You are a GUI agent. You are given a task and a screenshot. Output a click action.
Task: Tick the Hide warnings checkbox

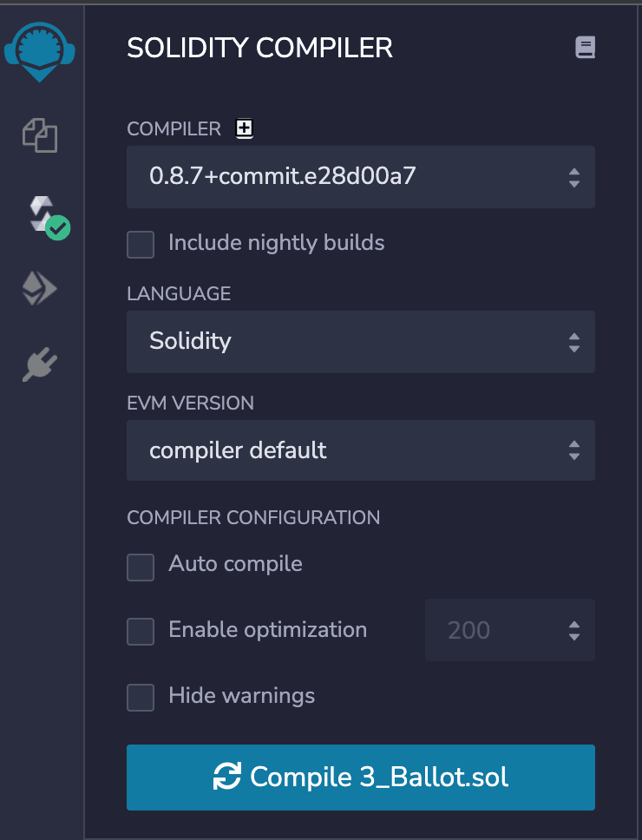(x=141, y=697)
